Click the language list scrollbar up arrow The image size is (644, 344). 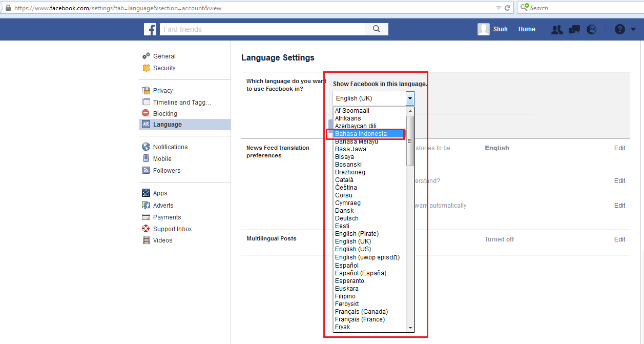(410, 111)
